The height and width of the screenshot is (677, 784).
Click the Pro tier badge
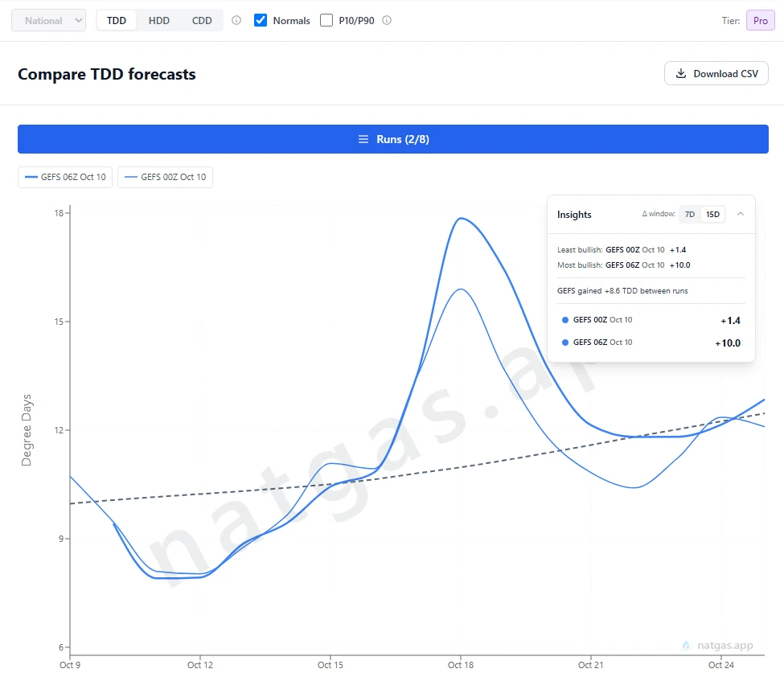coord(761,20)
